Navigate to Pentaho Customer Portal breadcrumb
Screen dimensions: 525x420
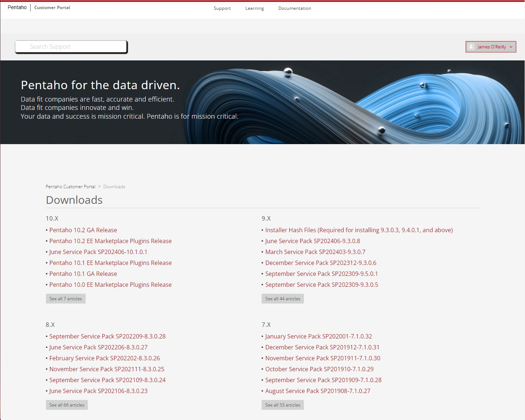tap(70, 187)
